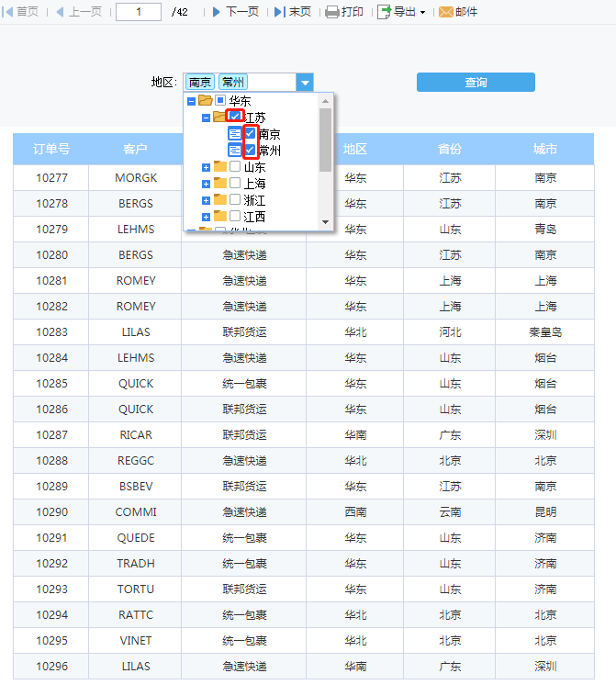This screenshot has height=696, width=616.
Task: Click the 南京 selected tag
Action: tap(200, 83)
